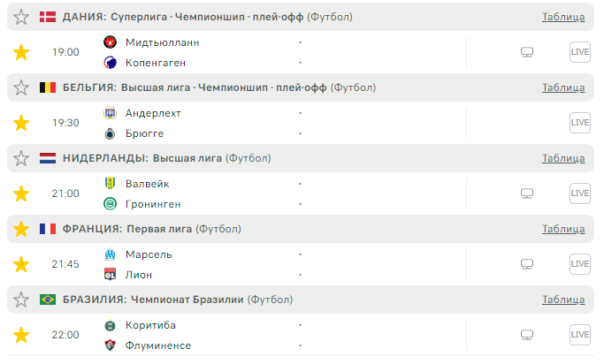Toggle favorite star for France Ligue 1
This screenshot has width=604, height=364.
[21, 229]
